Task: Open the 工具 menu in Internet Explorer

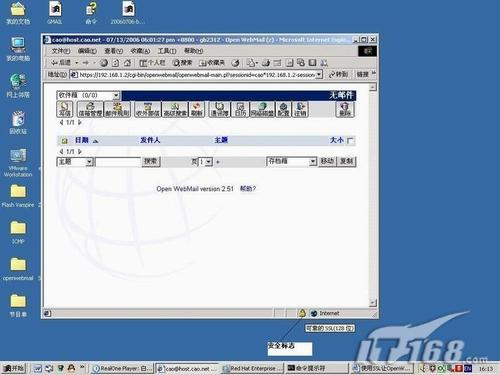Action: [x=167, y=51]
